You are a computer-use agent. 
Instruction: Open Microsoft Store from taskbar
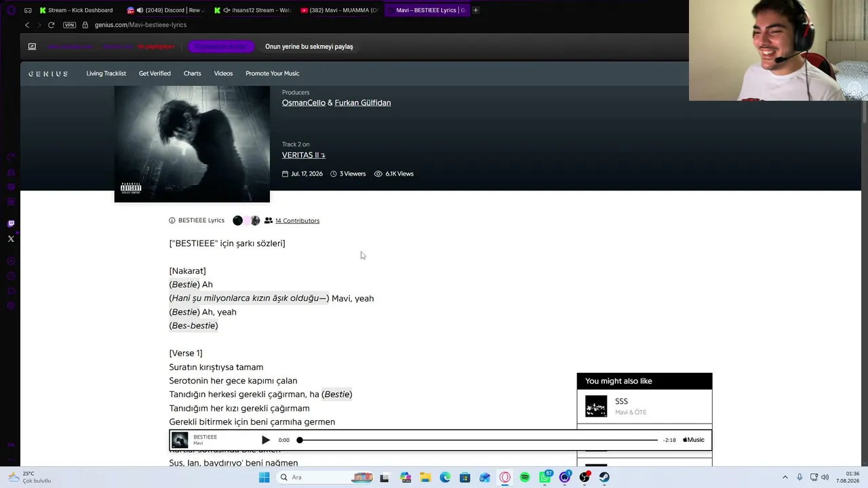[x=465, y=477]
